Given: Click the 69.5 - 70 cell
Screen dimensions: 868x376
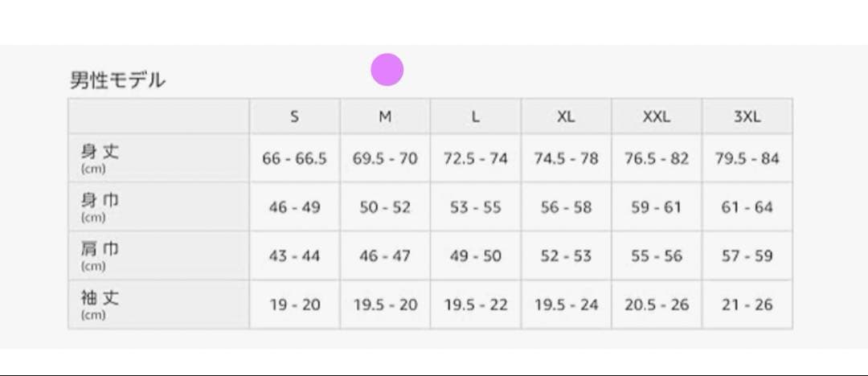Looking at the screenshot, I should [385, 158].
